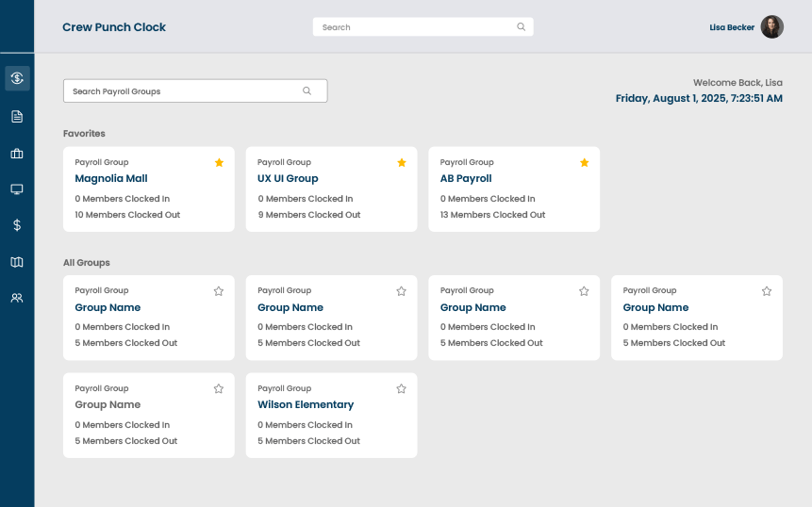Open the UX UI Group card title
This screenshot has height=507, width=812.
tap(288, 179)
